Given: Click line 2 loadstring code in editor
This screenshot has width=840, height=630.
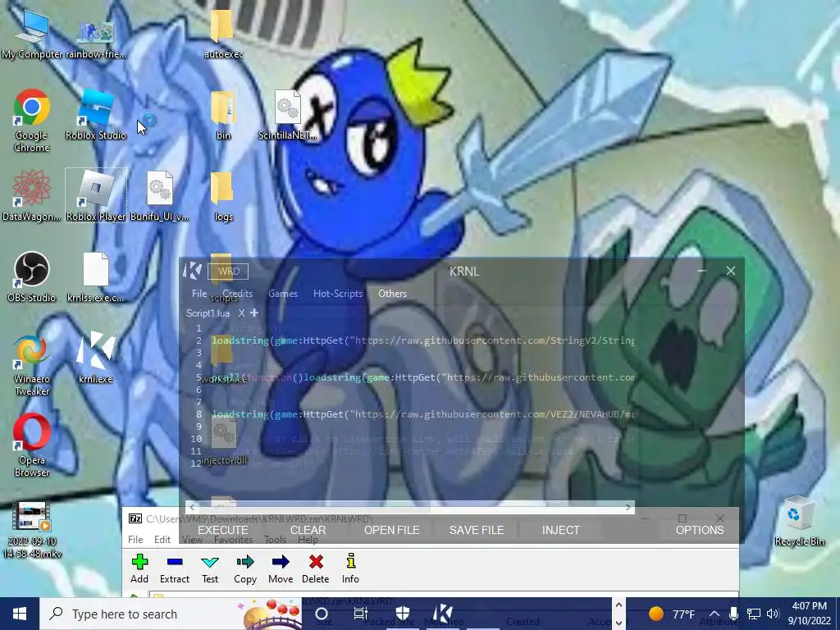Looking at the screenshot, I should click(422, 340).
